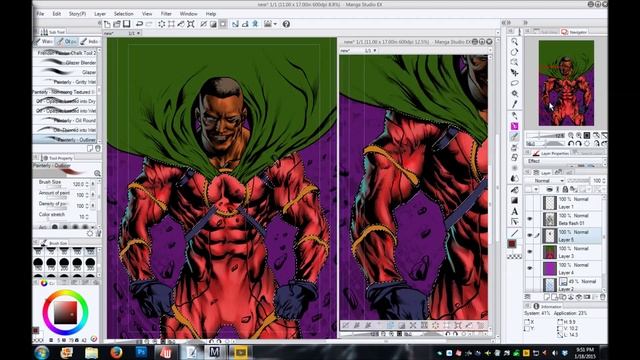
Task: Switch to the Navigator tab
Action: click(574, 31)
